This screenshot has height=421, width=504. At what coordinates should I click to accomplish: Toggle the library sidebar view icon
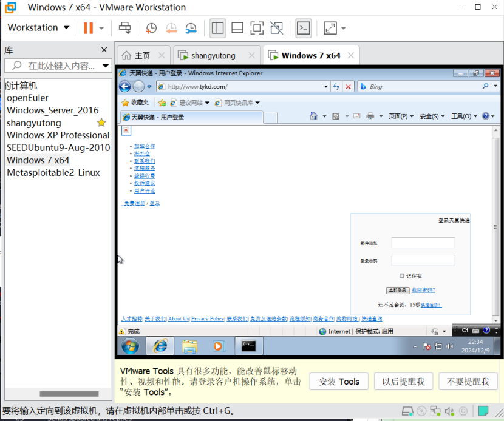pos(217,28)
